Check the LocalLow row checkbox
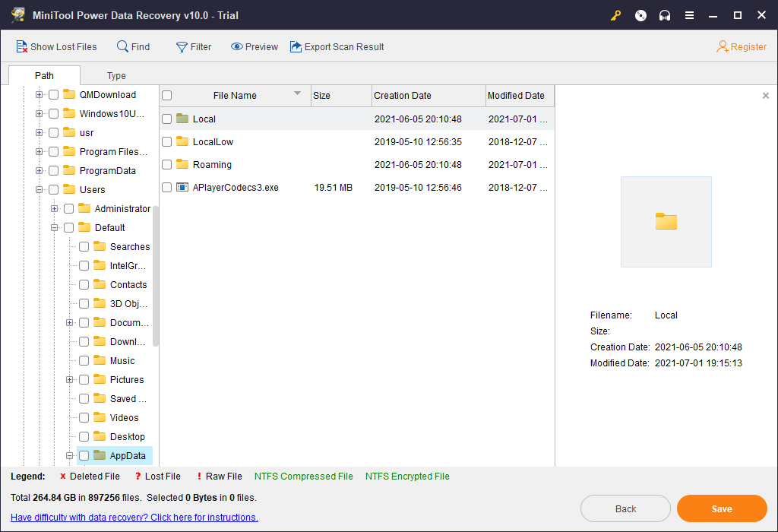The width and height of the screenshot is (778, 532). (x=166, y=142)
